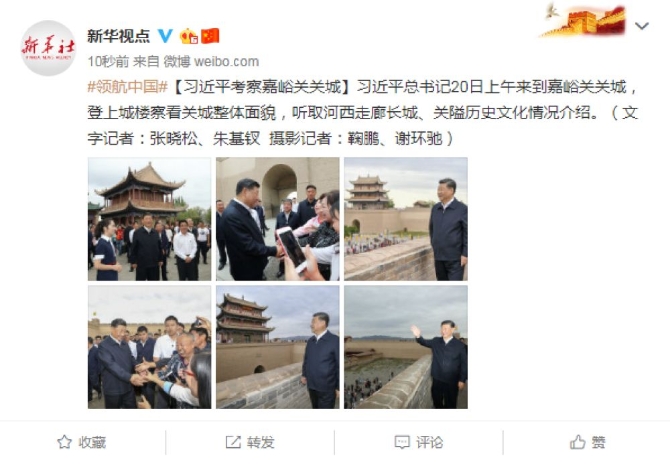Open bottom-middle photo with tower and wall
The width and height of the screenshot is (670, 464).
tap(278, 347)
